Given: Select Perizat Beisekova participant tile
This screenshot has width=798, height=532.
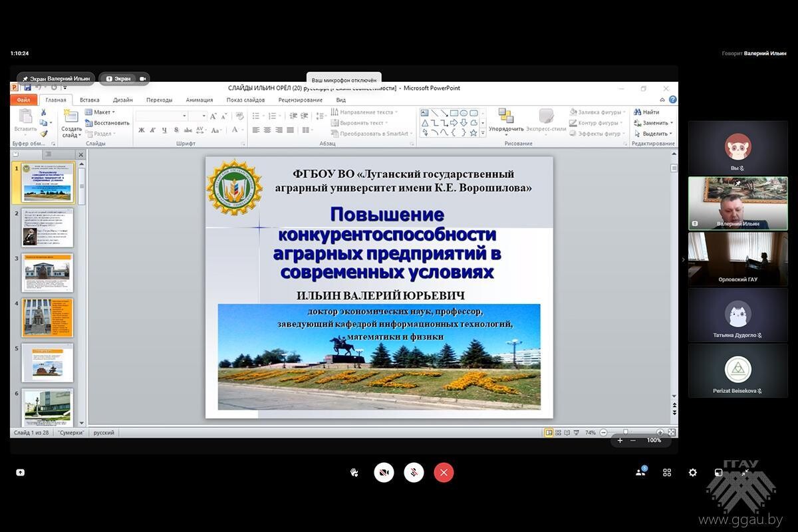Looking at the screenshot, I should tap(737, 370).
